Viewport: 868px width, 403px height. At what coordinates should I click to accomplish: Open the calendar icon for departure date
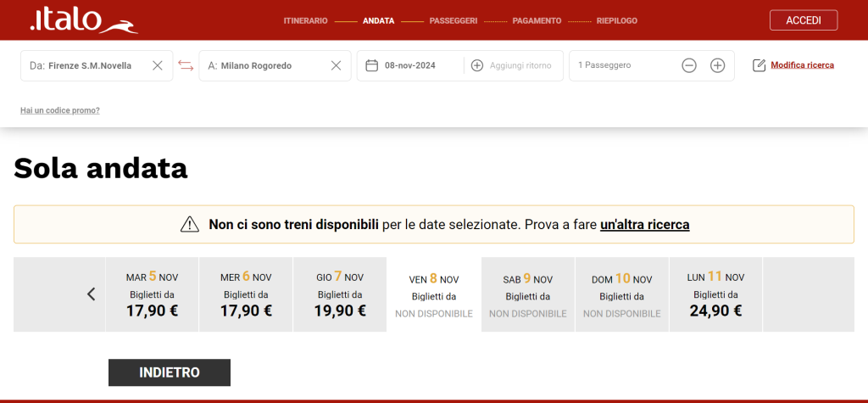pyautogui.click(x=372, y=65)
